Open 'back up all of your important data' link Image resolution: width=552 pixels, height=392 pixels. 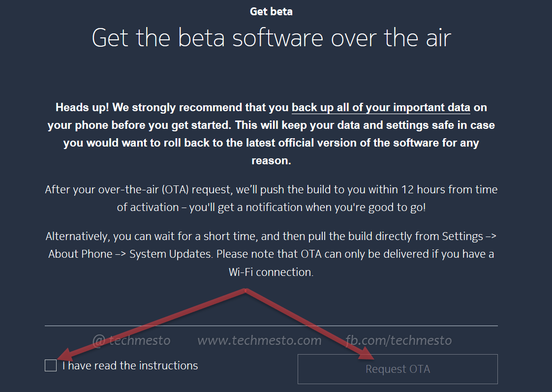381,107
